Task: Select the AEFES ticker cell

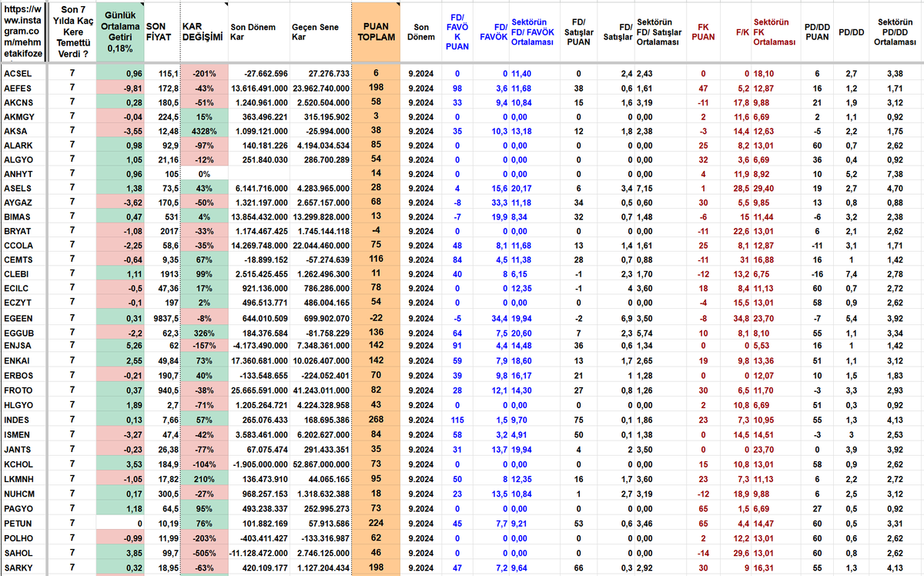Action: tap(23, 89)
